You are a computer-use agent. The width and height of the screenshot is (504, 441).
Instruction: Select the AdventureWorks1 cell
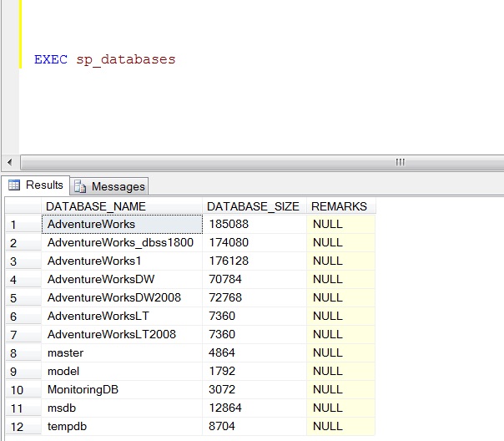pos(122,261)
